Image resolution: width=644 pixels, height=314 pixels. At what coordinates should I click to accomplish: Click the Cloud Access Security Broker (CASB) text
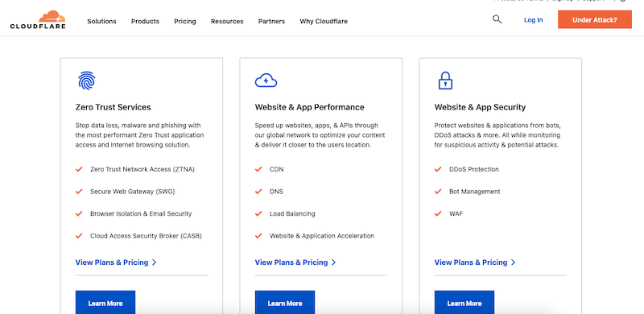point(147,236)
